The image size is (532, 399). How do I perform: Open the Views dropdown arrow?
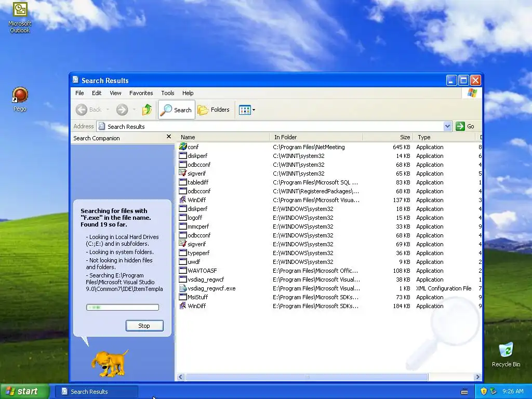tap(254, 110)
